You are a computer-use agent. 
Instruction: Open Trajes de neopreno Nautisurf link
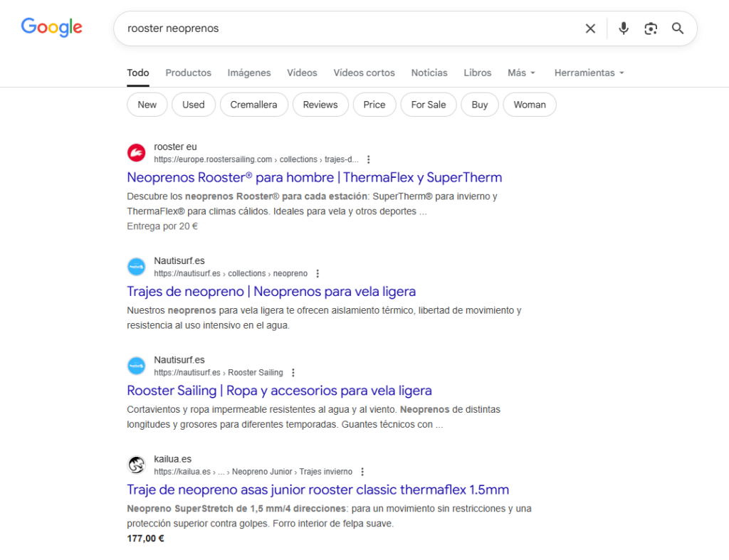[x=271, y=291]
